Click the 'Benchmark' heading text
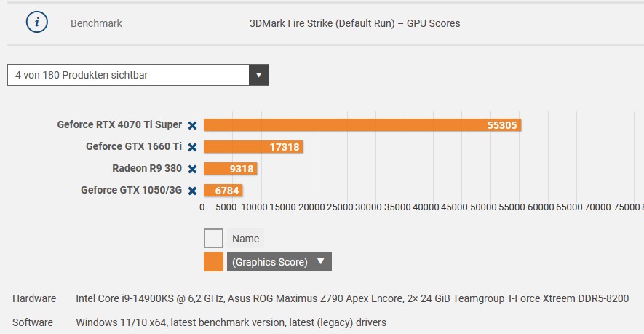The image size is (644, 334). coord(96,23)
